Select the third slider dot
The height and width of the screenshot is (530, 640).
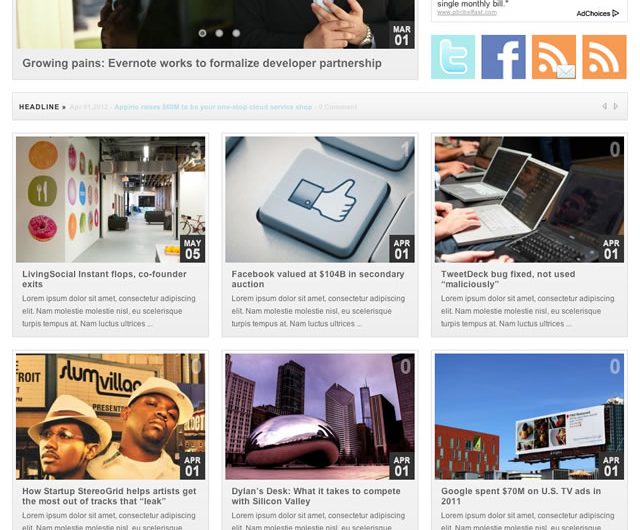tap(236, 33)
